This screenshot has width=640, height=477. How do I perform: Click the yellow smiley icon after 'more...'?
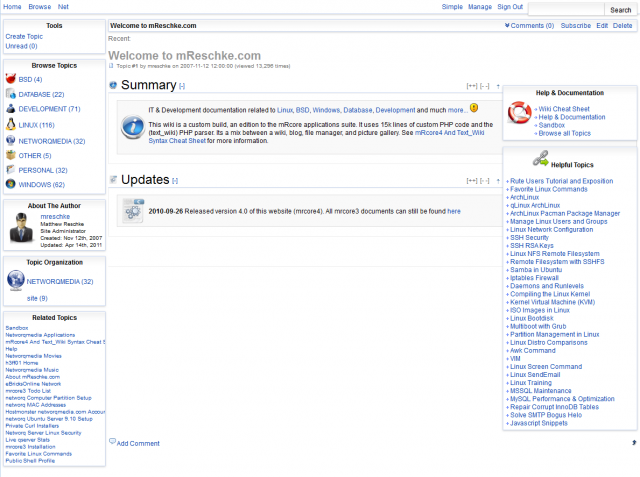pos(473,108)
